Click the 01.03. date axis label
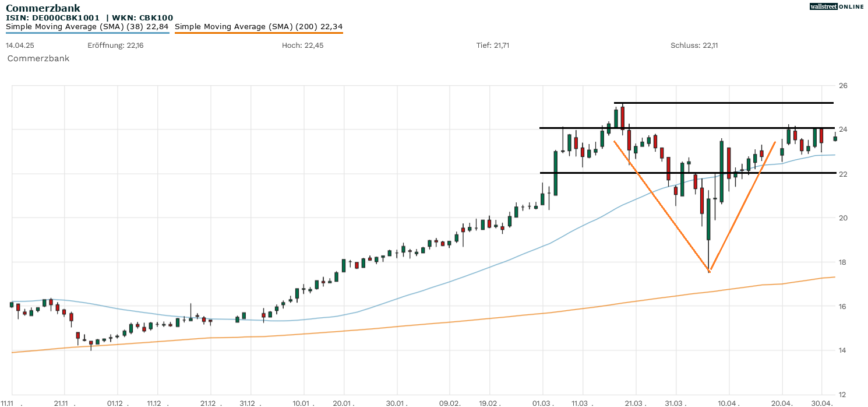The width and height of the screenshot is (868, 407). [542, 403]
